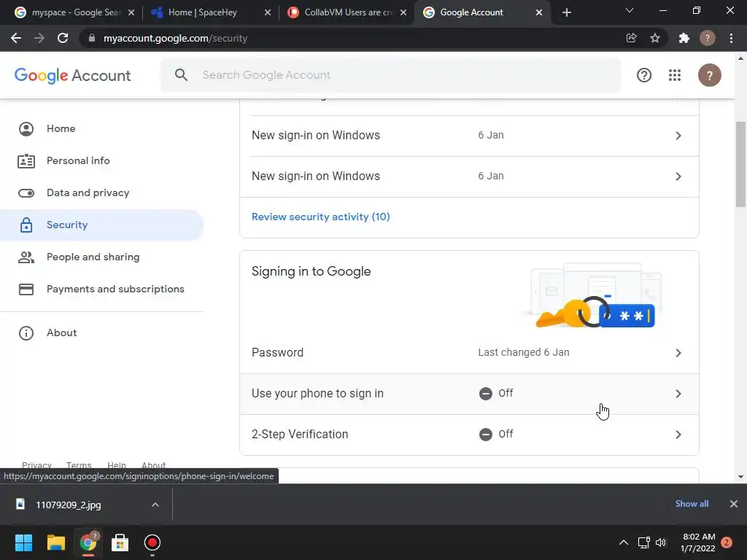Click Show all downloads
747x560 pixels.
[x=692, y=504]
